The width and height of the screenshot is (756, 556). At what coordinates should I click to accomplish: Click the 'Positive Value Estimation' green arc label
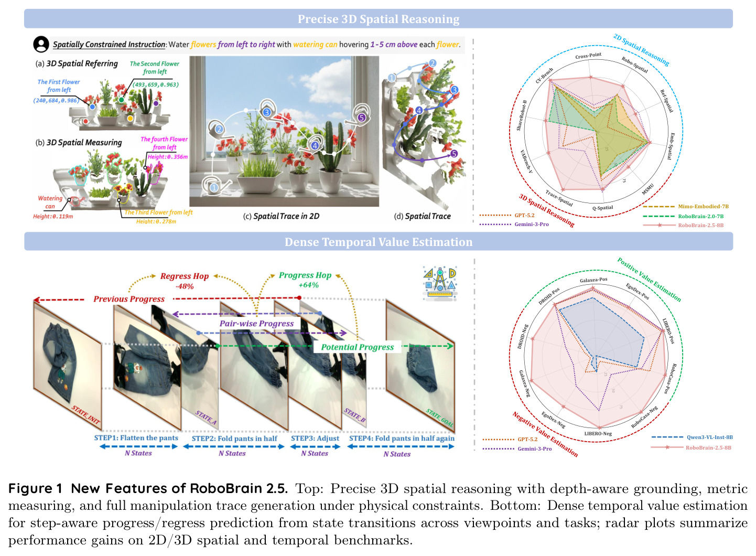pos(649,280)
